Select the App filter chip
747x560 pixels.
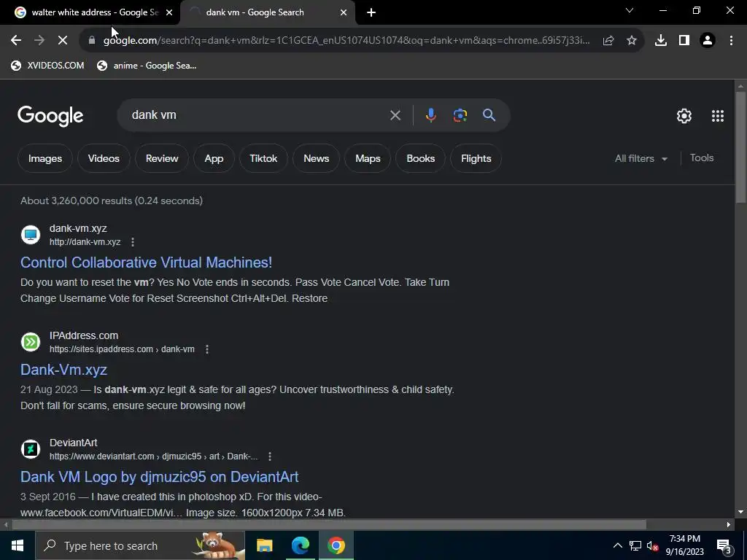(x=214, y=158)
